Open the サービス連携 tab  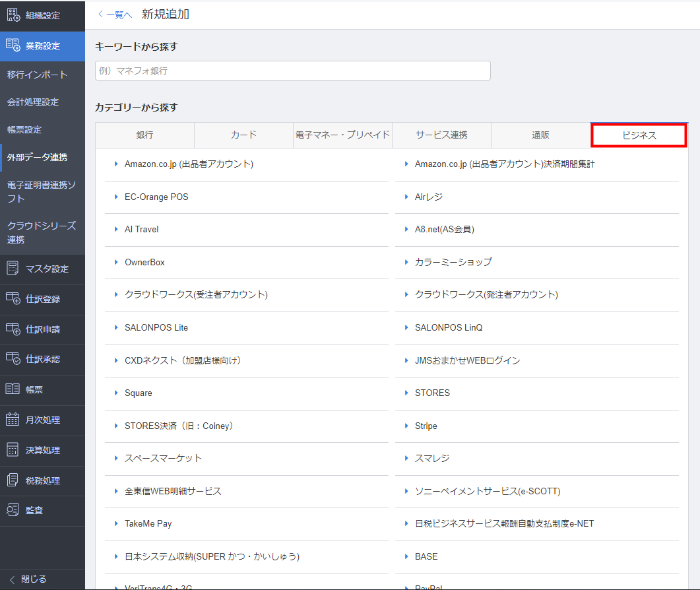click(441, 135)
